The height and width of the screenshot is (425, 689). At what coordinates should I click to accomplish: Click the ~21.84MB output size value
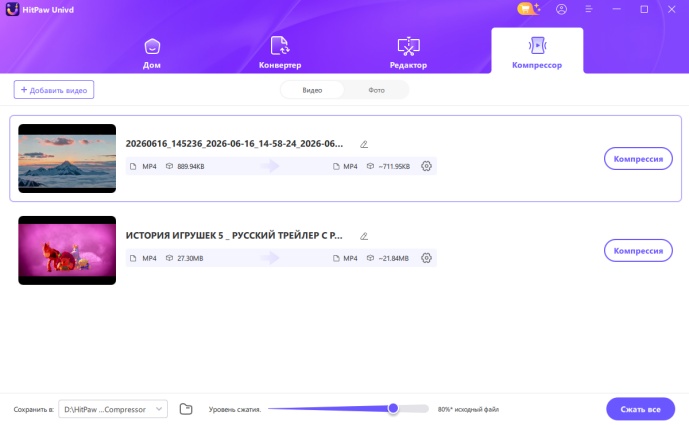pos(393,258)
